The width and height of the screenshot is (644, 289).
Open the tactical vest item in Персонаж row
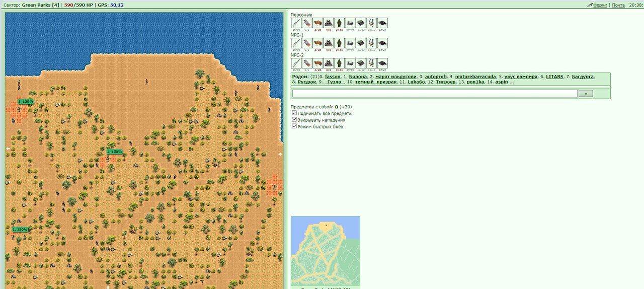click(x=329, y=23)
